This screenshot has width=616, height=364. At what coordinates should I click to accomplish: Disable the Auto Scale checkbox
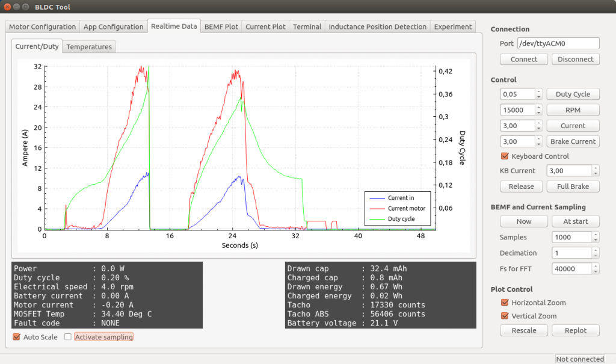pos(16,337)
